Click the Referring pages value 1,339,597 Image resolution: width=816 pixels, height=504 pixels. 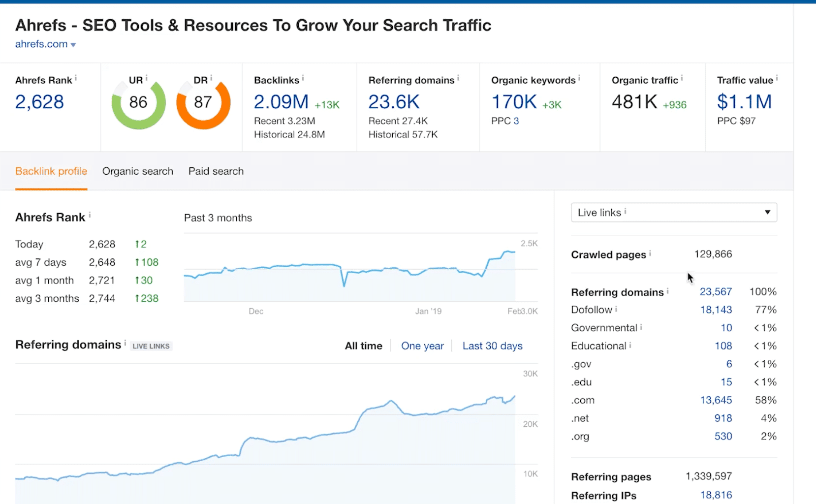709,476
